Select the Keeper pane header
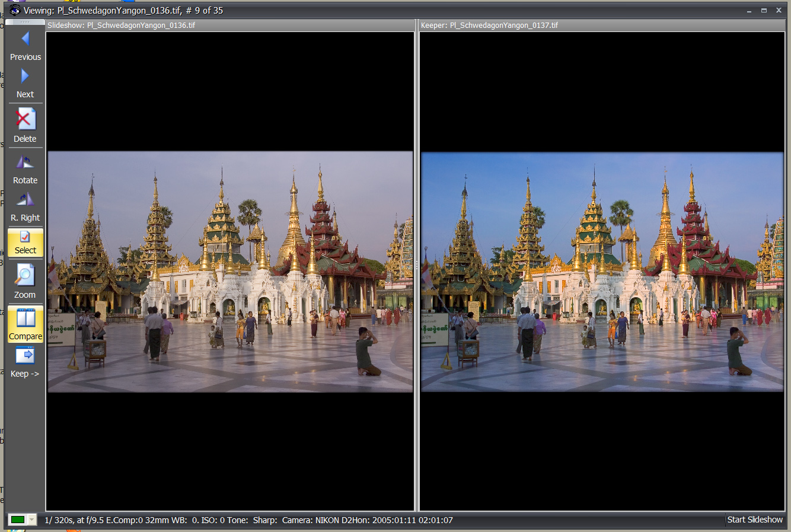 pos(602,26)
